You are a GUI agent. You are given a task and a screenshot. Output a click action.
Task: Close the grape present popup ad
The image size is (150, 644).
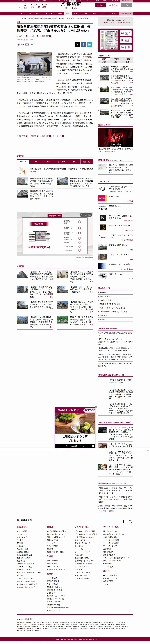point(96,407)
